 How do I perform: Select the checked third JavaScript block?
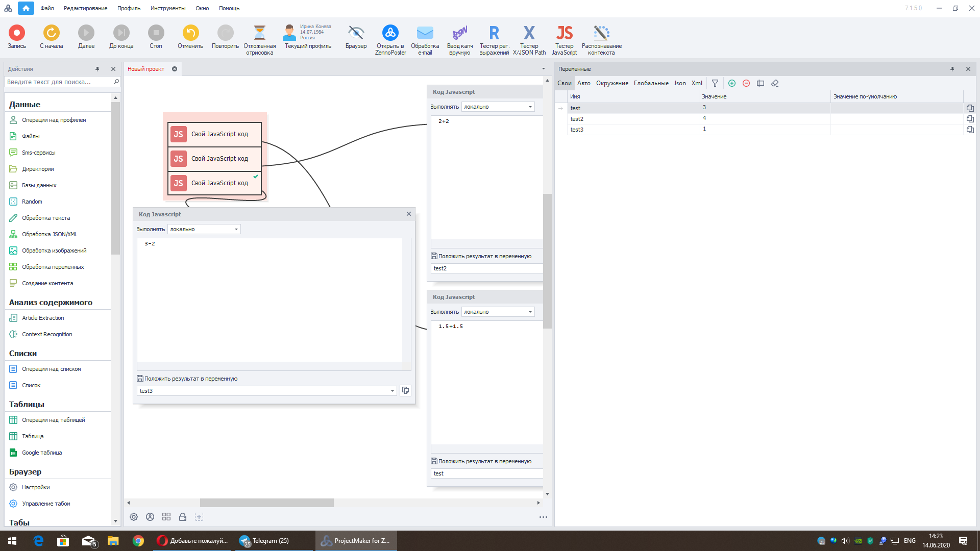point(214,183)
